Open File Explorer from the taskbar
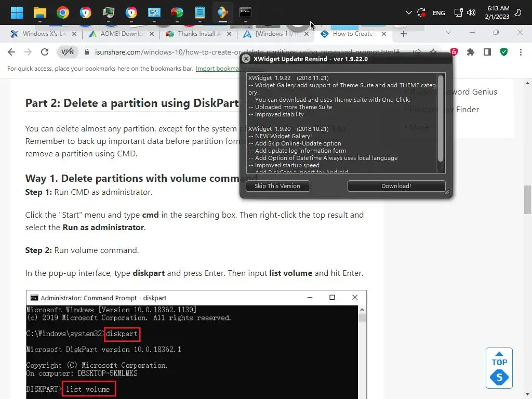Viewport: 532px width, 399px height. [x=39, y=12]
